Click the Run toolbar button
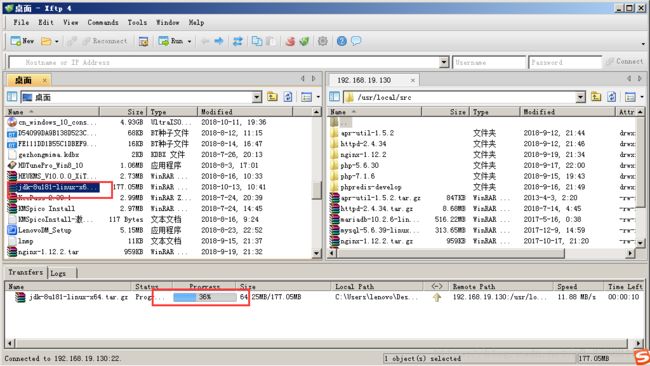Image resolution: width=650 pixels, height=366 pixels. 170,41
